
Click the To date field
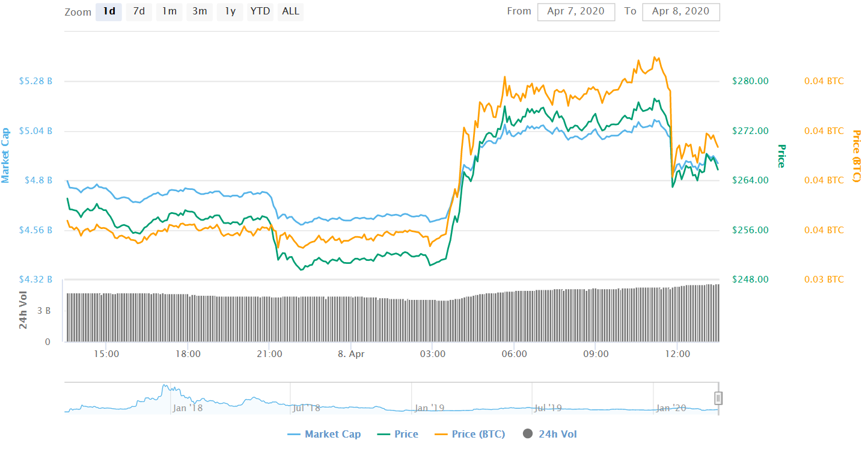(x=680, y=11)
